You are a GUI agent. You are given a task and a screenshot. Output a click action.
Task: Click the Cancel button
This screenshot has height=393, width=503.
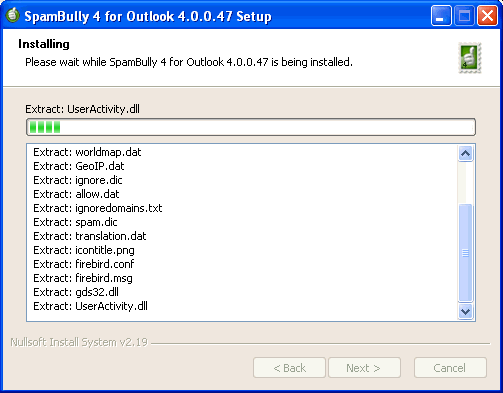pos(450,368)
